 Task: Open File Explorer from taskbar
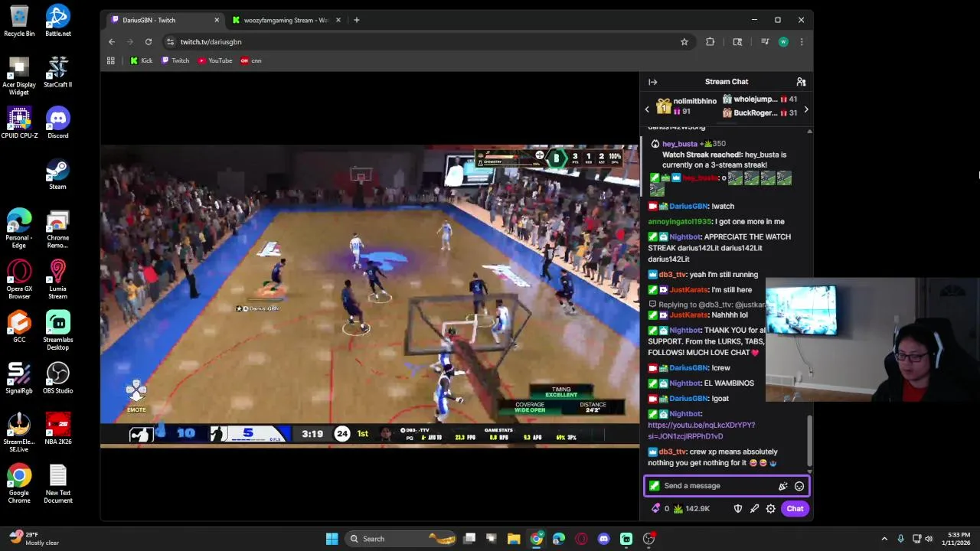click(514, 539)
